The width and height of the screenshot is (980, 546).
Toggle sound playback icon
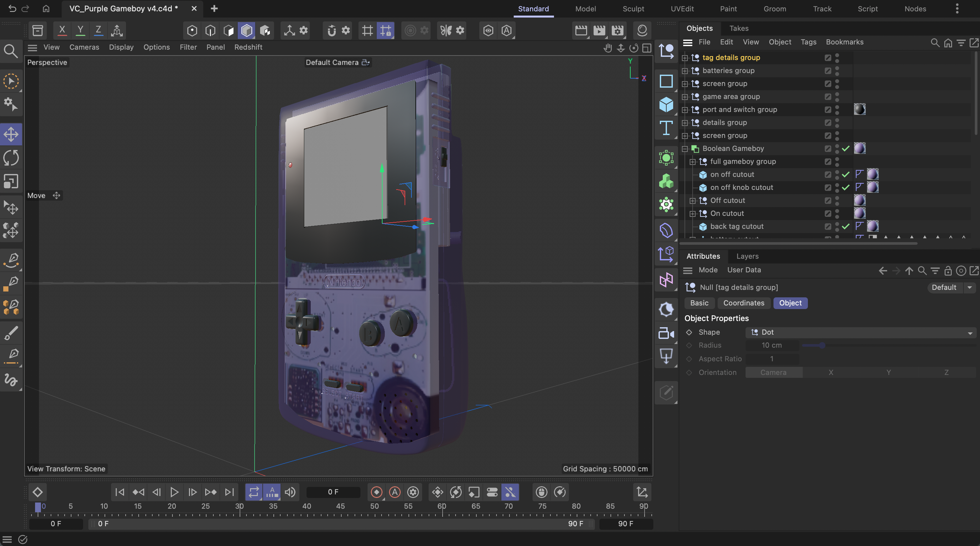pyautogui.click(x=290, y=492)
